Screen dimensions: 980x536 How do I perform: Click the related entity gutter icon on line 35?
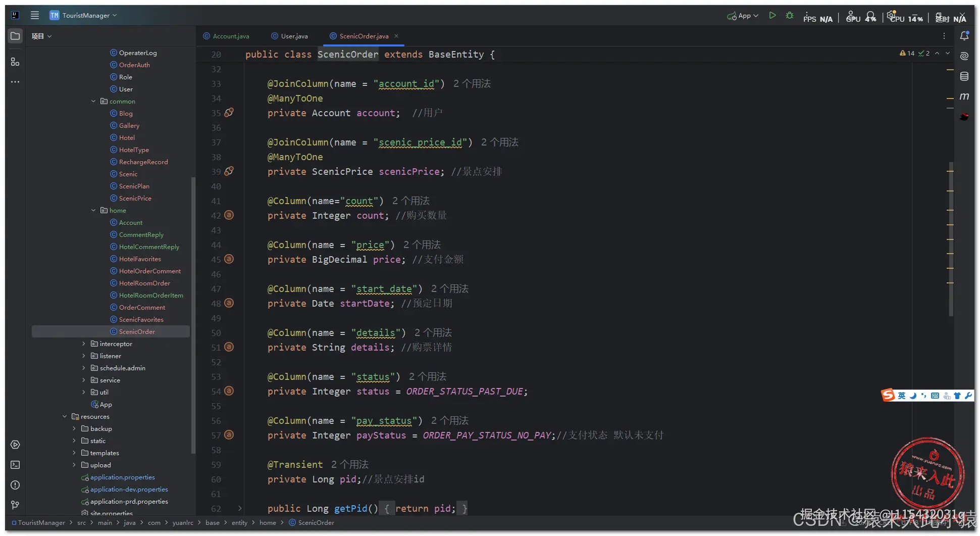[229, 113]
